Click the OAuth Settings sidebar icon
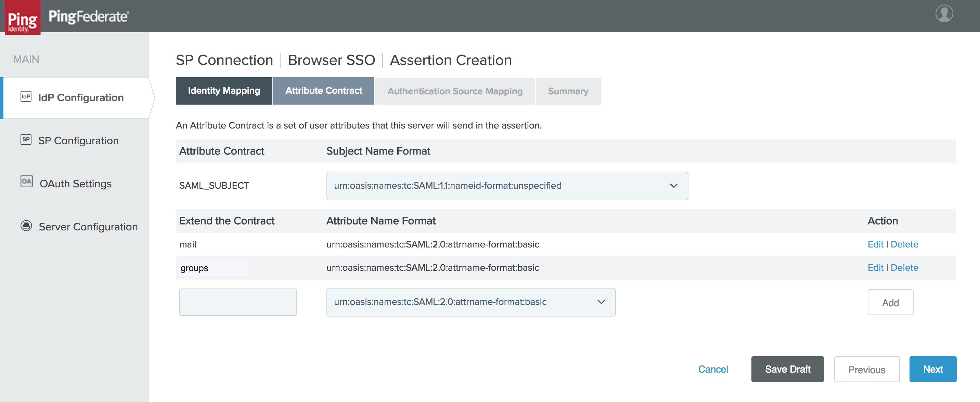The width and height of the screenshot is (980, 402). [x=26, y=181]
